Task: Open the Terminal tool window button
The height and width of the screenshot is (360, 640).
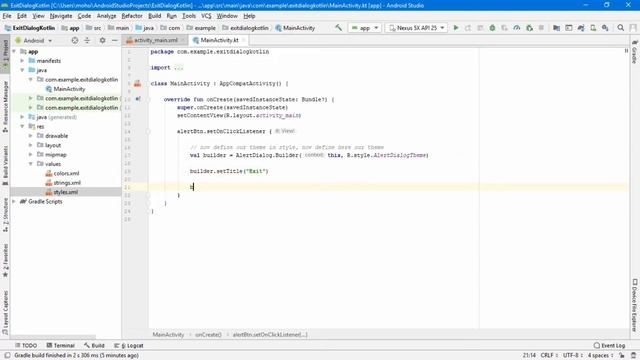Action: tap(60, 345)
